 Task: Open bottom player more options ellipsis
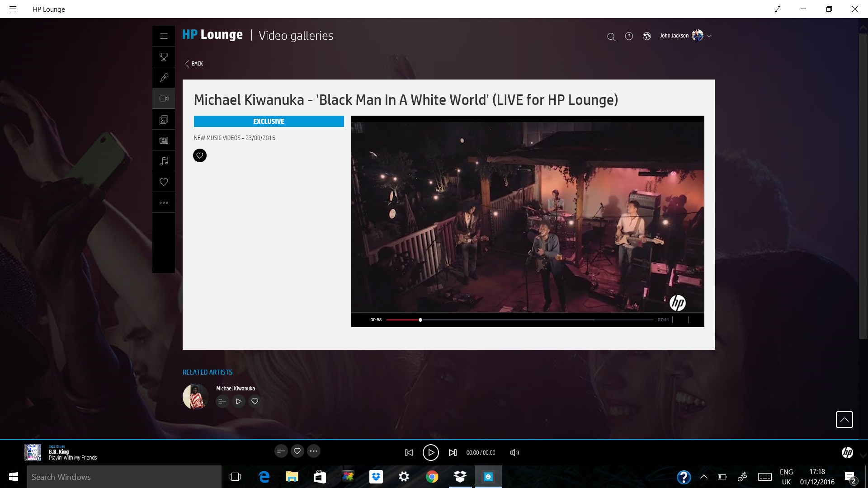pyautogui.click(x=313, y=451)
